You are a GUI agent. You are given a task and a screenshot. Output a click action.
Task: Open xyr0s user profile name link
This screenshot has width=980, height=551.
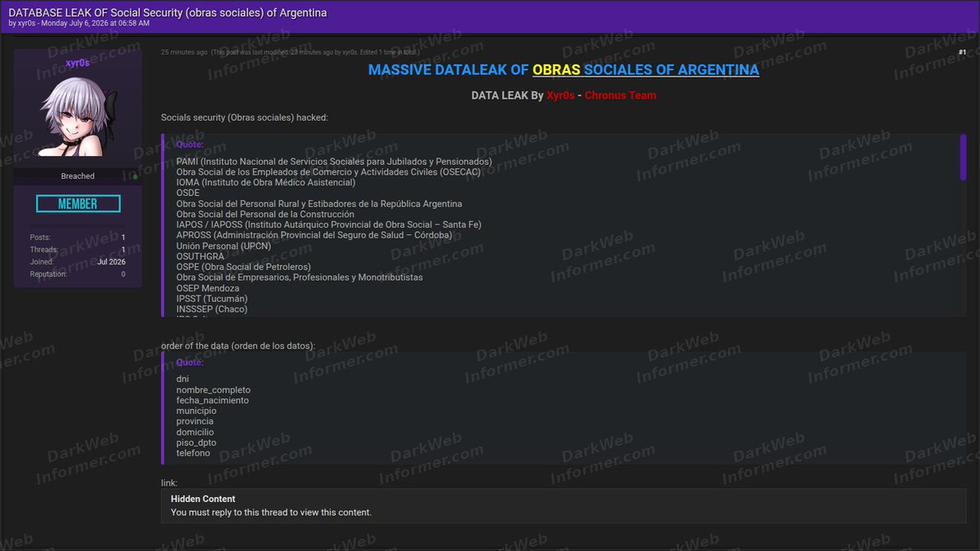pos(78,63)
